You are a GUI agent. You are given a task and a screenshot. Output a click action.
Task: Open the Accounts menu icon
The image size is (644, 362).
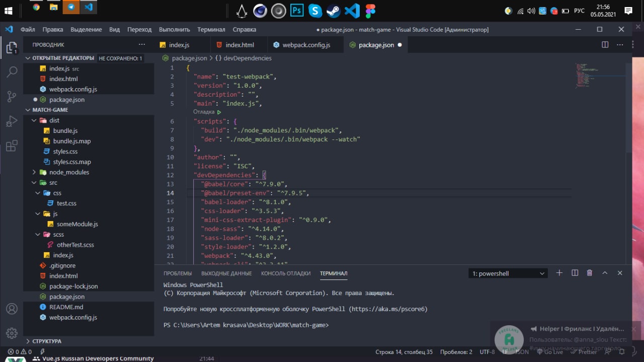pos(12,309)
